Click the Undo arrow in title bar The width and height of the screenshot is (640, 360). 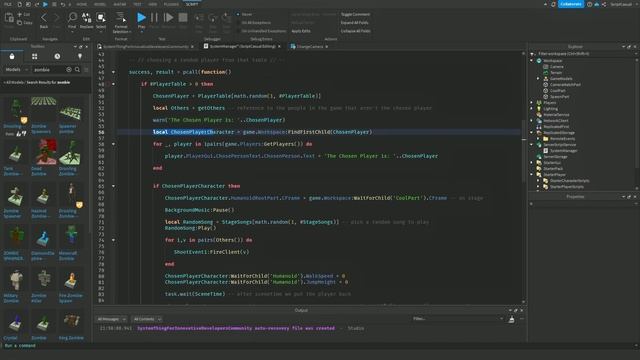tap(62, 4)
